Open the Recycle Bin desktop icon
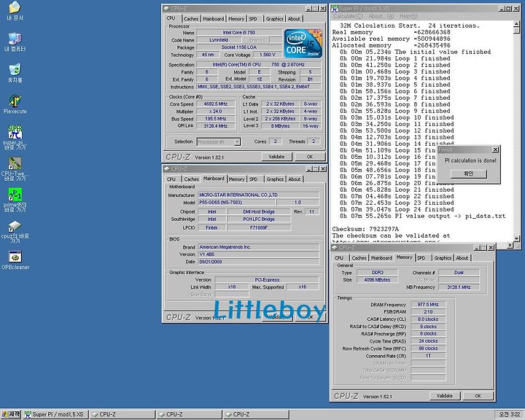 (x=15, y=73)
